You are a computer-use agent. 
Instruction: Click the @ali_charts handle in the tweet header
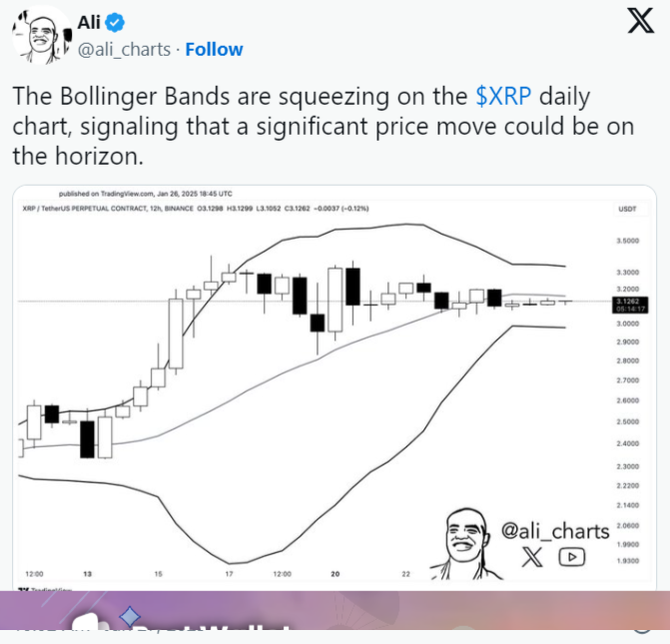coord(124,49)
